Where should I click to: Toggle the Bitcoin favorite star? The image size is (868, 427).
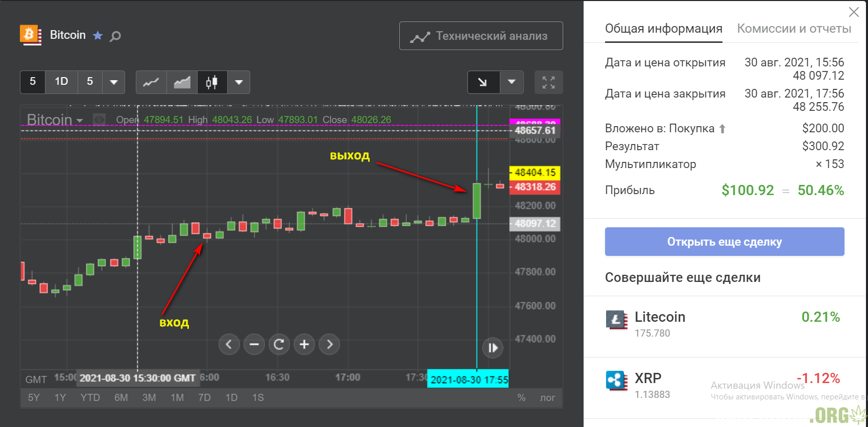(x=98, y=35)
